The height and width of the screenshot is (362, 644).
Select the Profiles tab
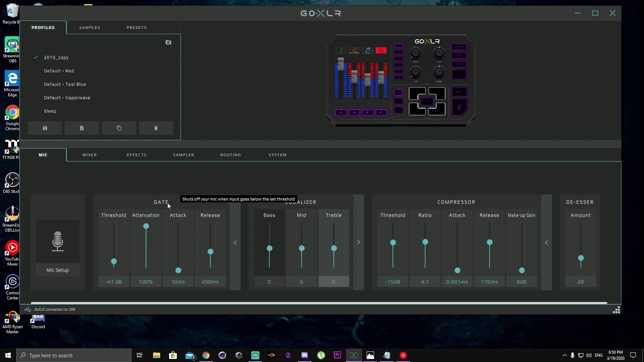[43, 28]
